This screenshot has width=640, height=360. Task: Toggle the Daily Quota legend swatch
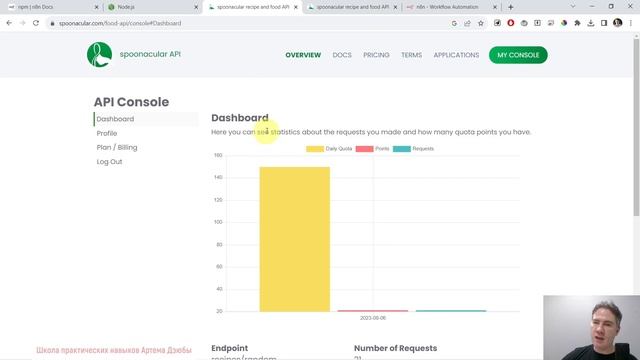[x=315, y=149]
